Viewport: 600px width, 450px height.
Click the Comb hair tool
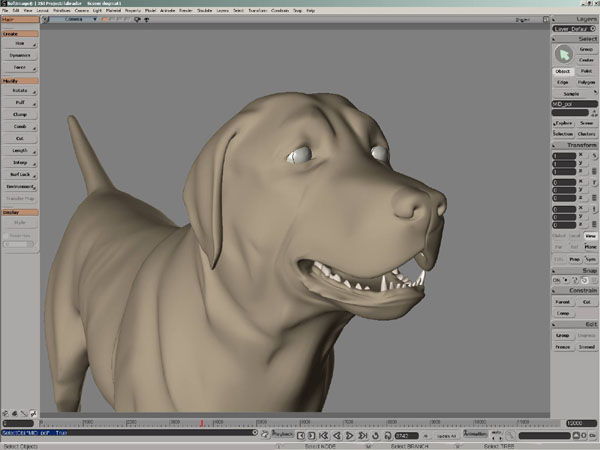pyautogui.click(x=20, y=127)
